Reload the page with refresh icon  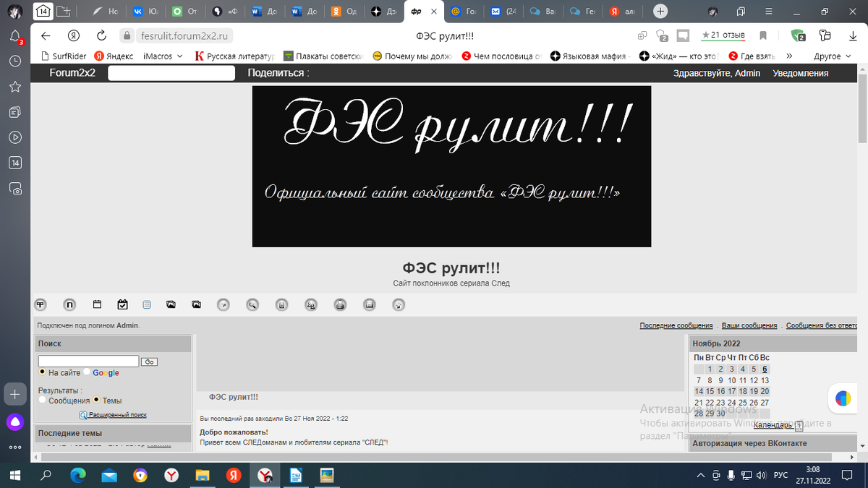[x=101, y=36]
